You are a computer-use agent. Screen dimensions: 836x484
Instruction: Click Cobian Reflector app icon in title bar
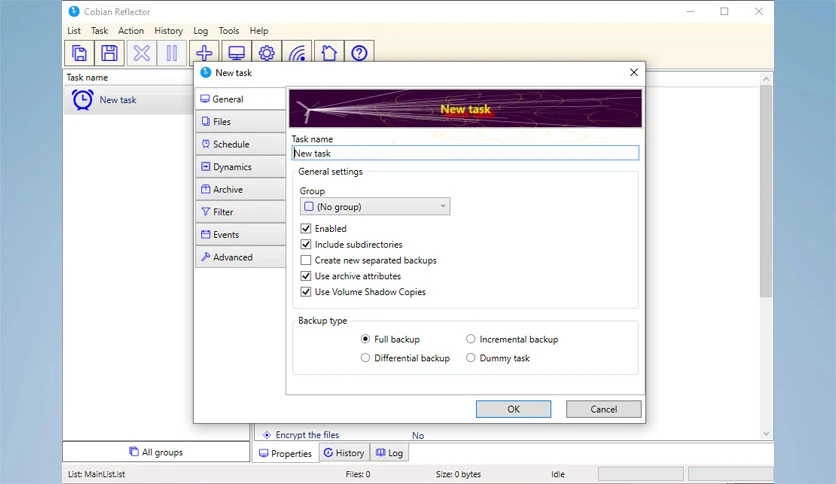click(x=74, y=11)
